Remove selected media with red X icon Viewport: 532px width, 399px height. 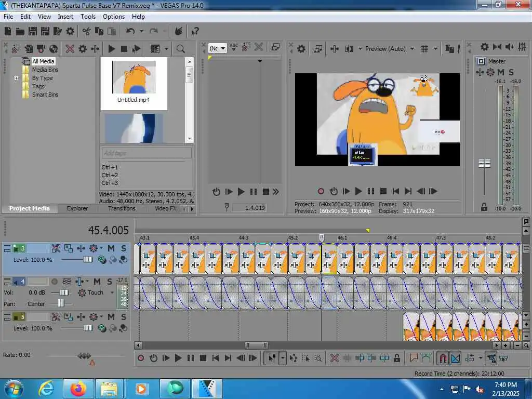pyautogui.click(x=70, y=49)
